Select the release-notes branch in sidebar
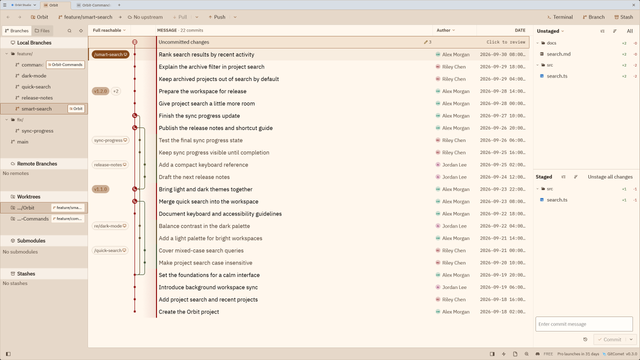Viewport: 640px width, 360px height. tap(44, 98)
